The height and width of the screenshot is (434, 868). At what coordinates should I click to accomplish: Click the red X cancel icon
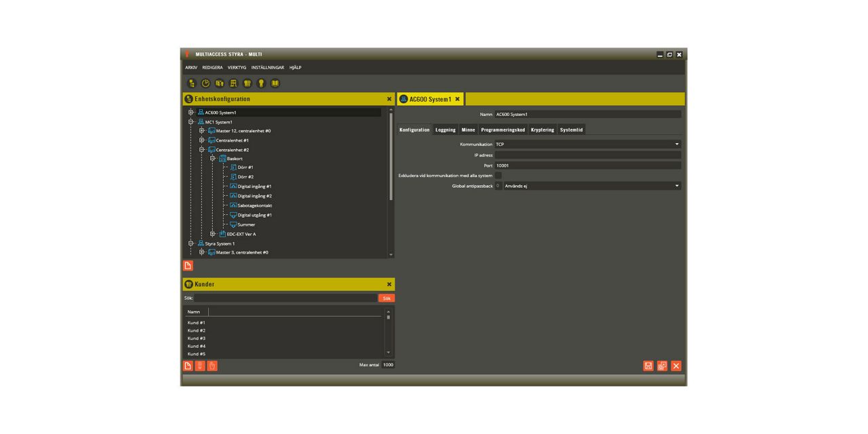676,366
